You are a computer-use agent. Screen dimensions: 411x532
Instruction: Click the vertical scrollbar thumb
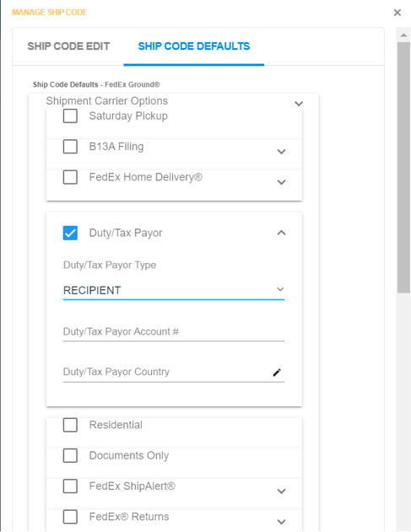point(403,167)
